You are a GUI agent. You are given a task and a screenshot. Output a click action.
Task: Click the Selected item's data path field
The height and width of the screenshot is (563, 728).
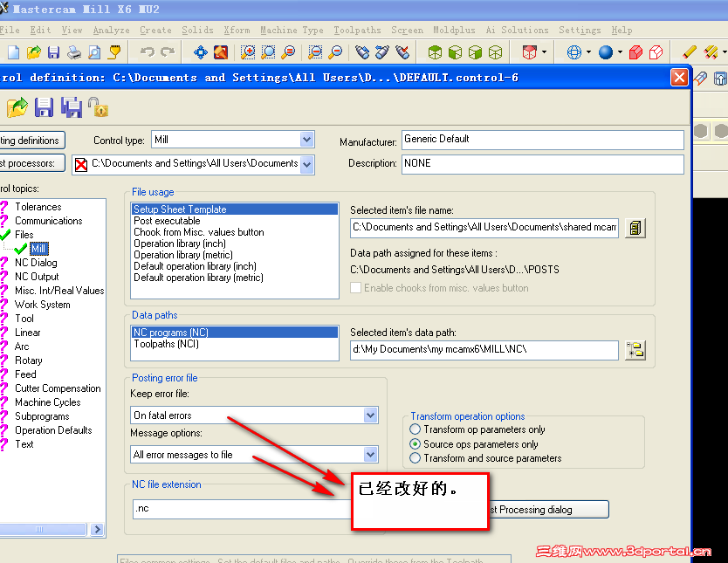(x=484, y=350)
